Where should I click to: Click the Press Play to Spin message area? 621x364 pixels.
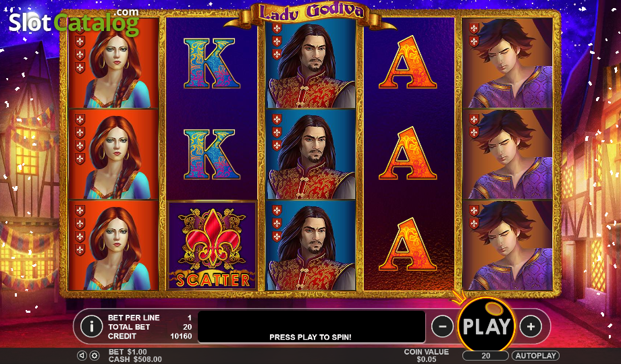click(311, 326)
